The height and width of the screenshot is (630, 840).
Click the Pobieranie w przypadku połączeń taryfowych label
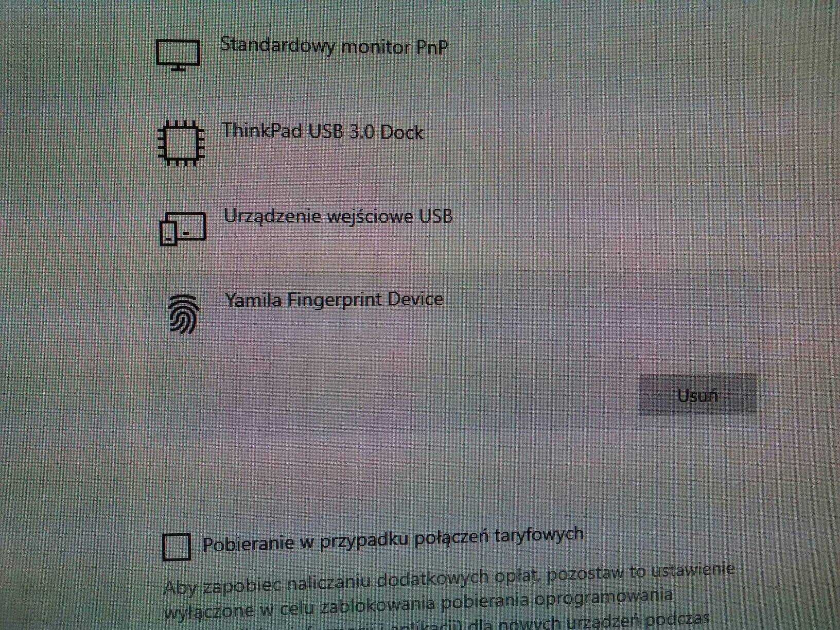(393, 539)
